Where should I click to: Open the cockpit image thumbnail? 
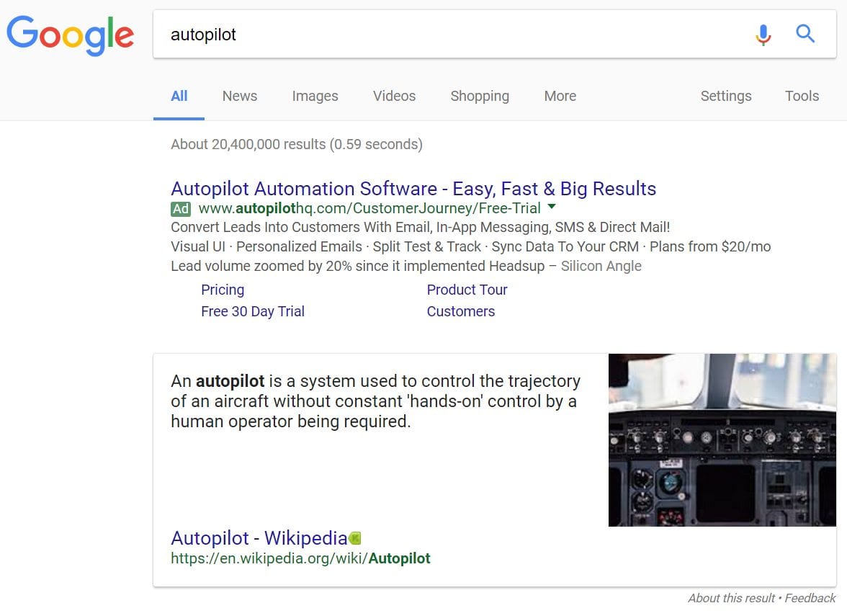pyautogui.click(x=722, y=439)
